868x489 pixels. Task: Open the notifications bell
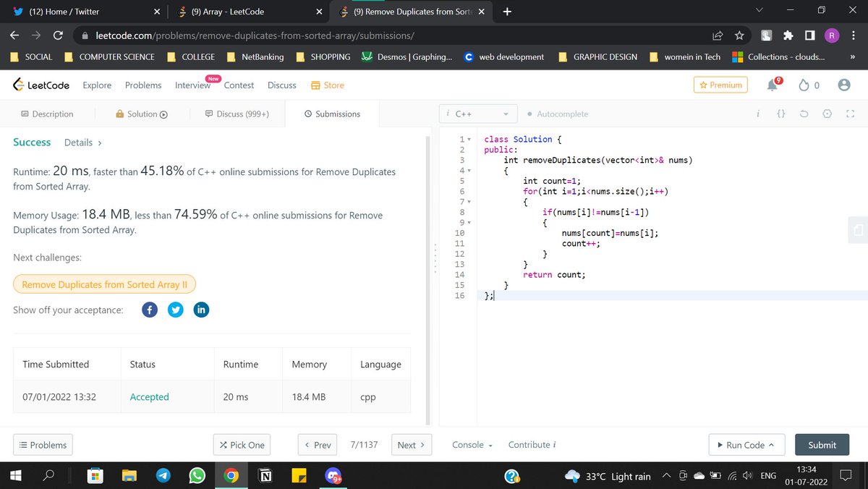[x=773, y=85]
